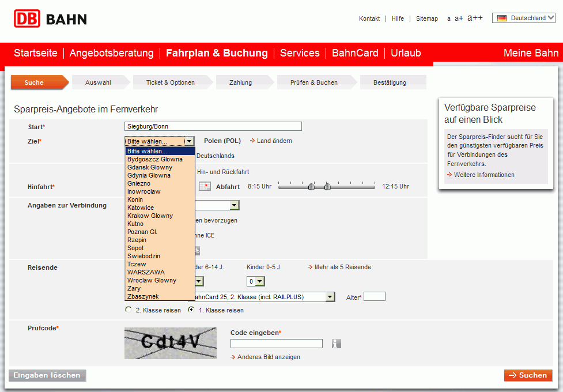The height and width of the screenshot is (392, 563).
Task: Open Meine Bahn in the red bar
Action: click(x=531, y=53)
